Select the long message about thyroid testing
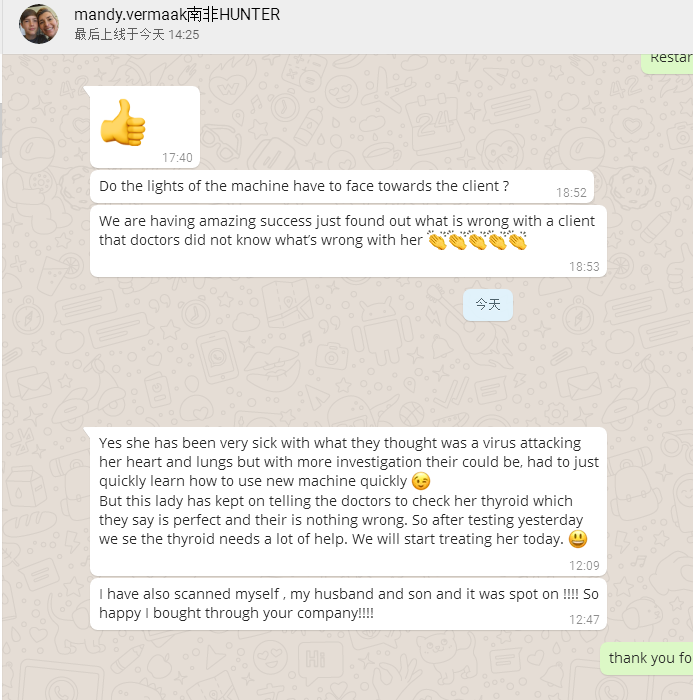Viewport: 693px width, 700px height. [x=348, y=501]
